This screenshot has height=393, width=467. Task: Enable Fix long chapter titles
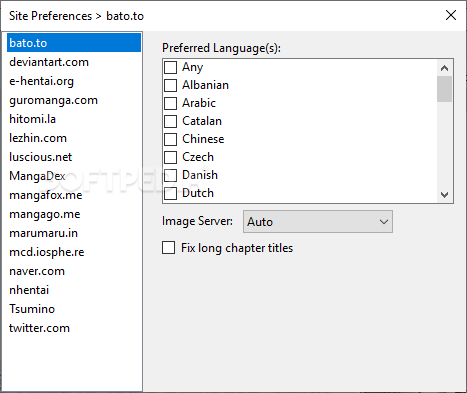pyautogui.click(x=168, y=248)
